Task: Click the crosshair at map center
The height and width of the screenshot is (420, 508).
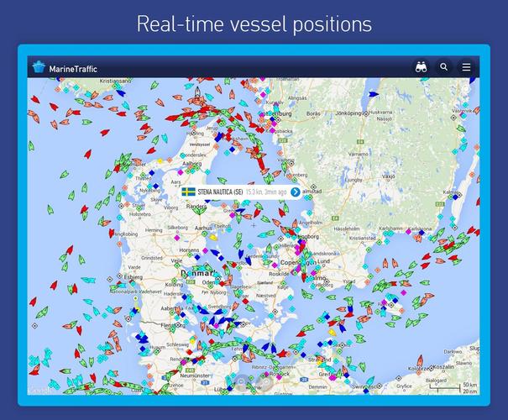Action: 254,225
